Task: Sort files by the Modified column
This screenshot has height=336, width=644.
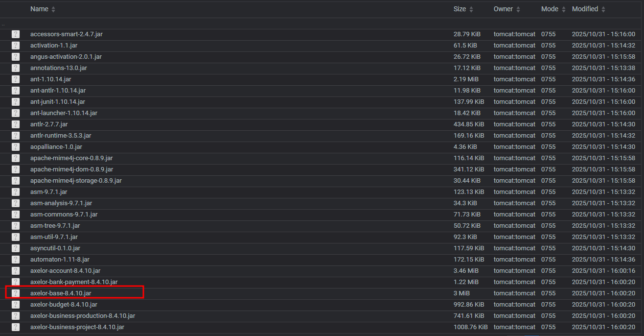Action: [585, 9]
